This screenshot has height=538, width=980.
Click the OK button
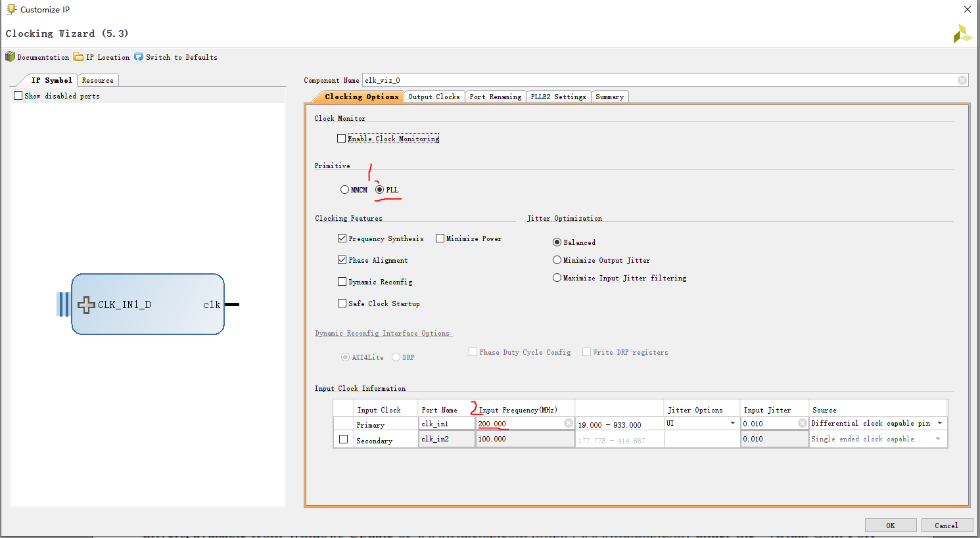click(x=891, y=526)
